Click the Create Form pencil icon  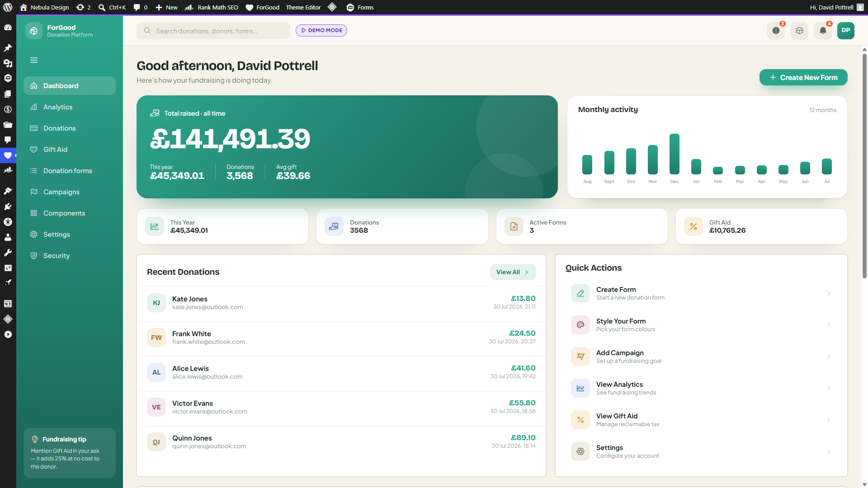pos(580,293)
